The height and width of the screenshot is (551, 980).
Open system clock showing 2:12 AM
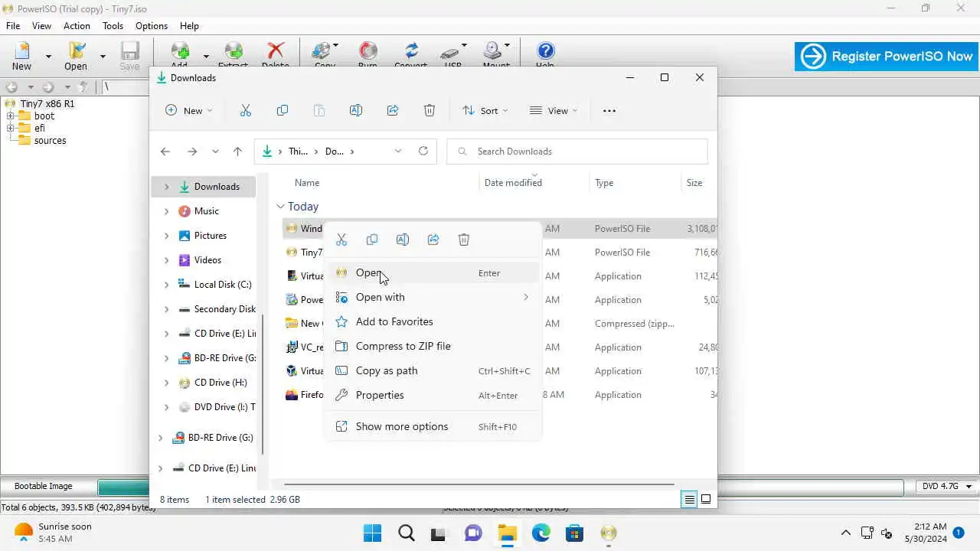coord(926,533)
